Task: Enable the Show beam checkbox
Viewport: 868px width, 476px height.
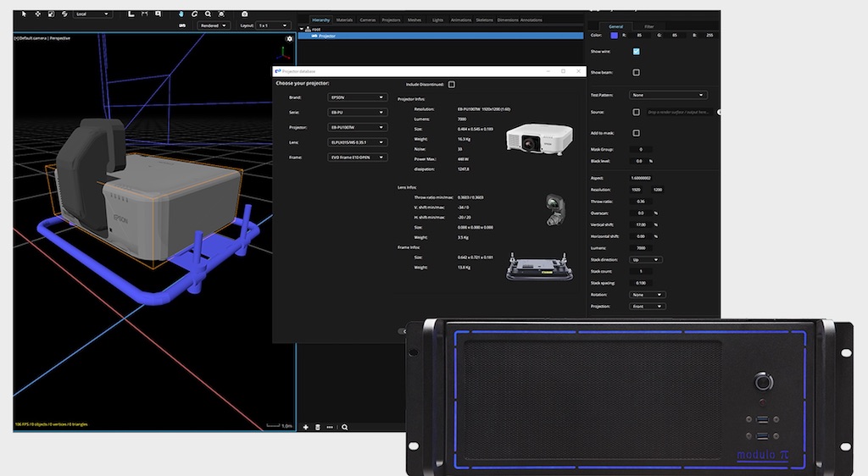Action: (637, 72)
